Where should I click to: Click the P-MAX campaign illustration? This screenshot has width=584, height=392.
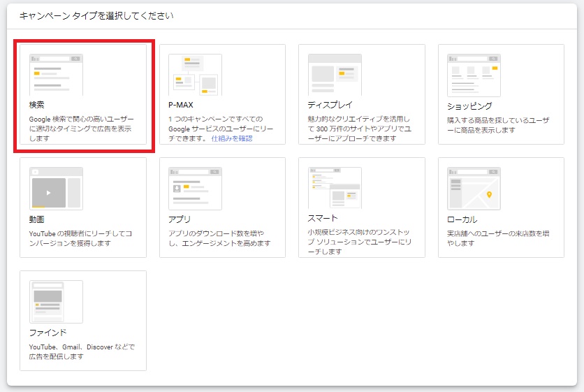tap(195, 75)
